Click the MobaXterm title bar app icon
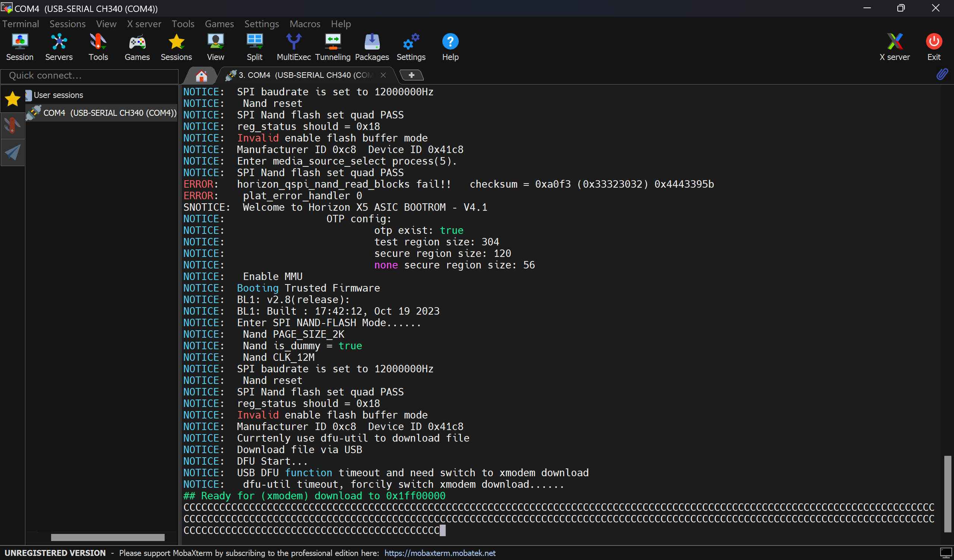 tap(6, 7)
